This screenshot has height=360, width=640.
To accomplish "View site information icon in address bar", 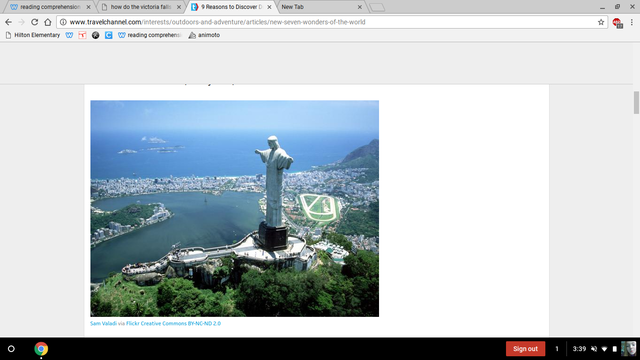I will click(x=63, y=22).
